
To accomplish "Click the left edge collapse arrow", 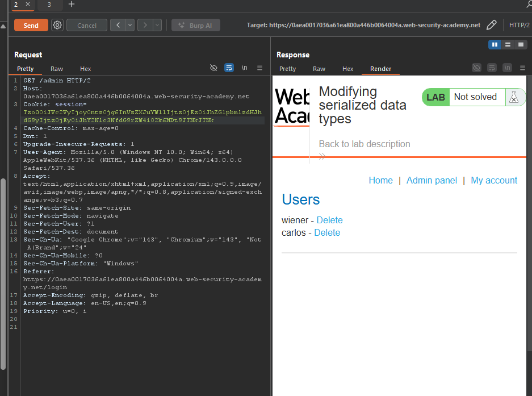I will click(3, 27).
